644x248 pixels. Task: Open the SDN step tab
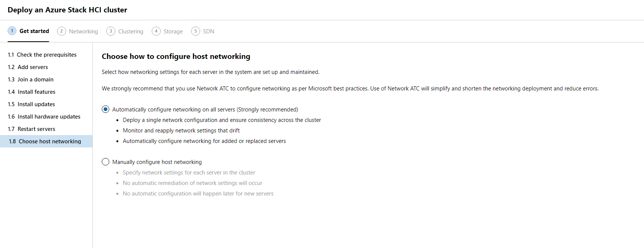click(x=208, y=32)
